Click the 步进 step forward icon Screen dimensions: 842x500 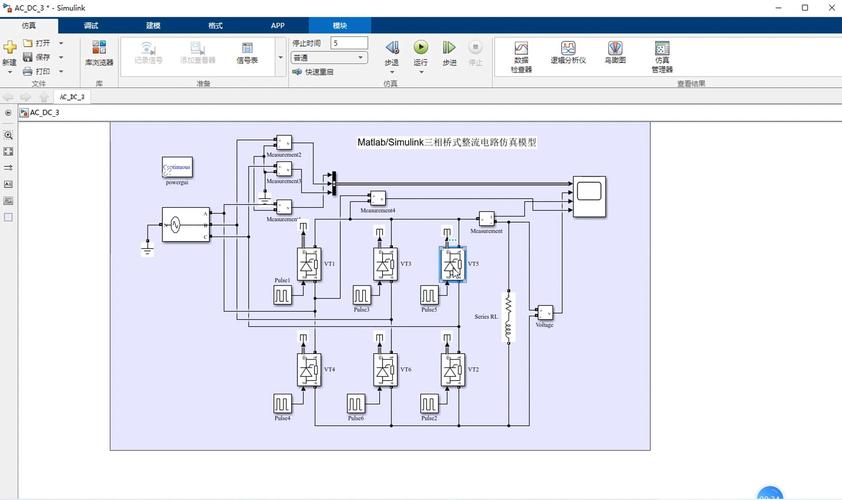coord(449,48)
